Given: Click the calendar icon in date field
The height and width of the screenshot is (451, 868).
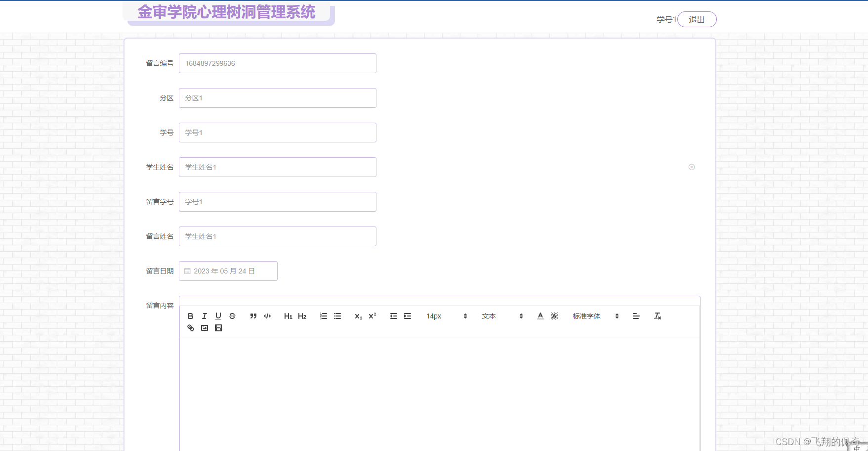Looking at the screenshot, I should pyautogui.click(x=187, y=271).
